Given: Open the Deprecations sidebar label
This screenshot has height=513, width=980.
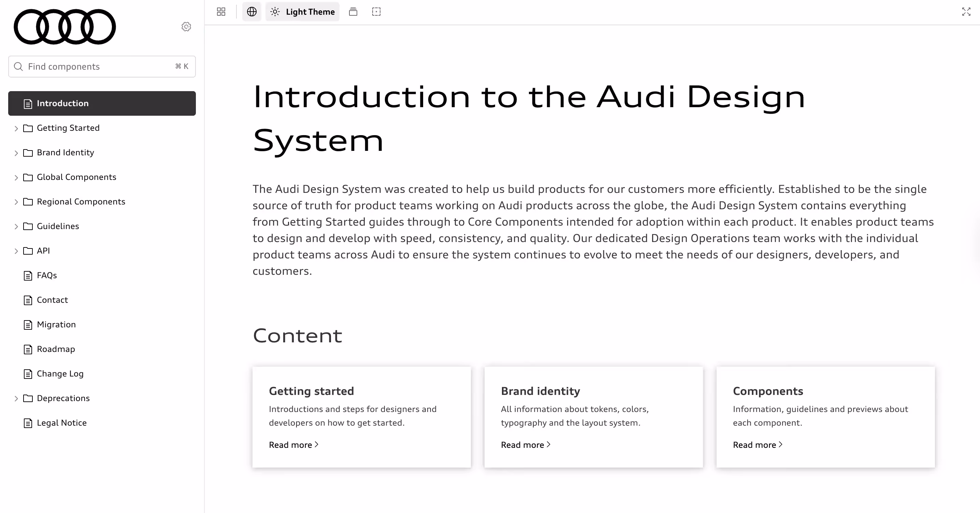Looking at the screenshot, I should tap(63, 398).
